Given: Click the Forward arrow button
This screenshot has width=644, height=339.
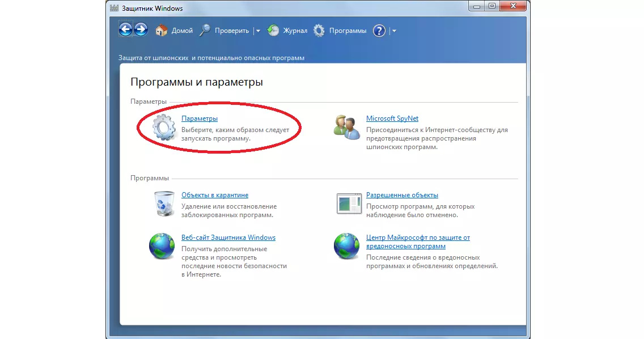Looking at the screenshot, I should coord(141,30).
